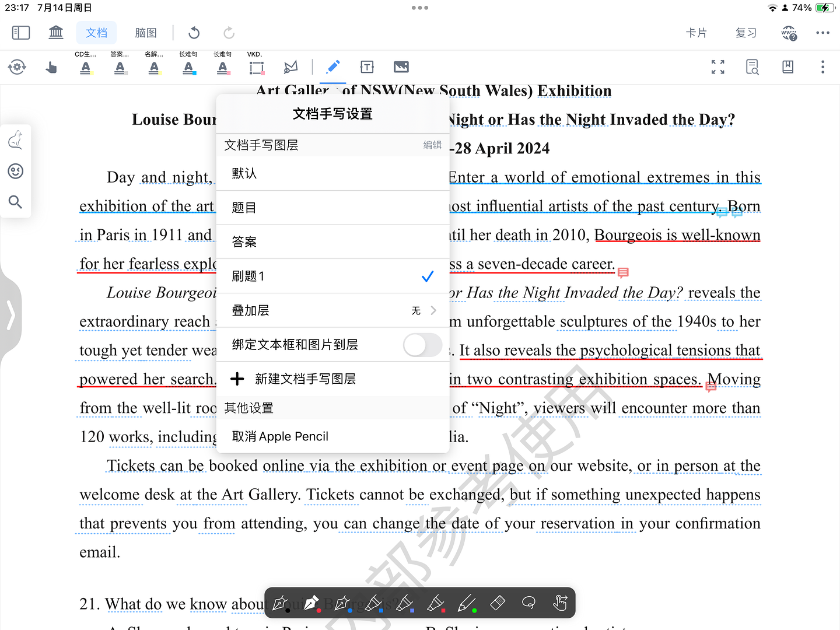Screen dimensions: 840x630
Task: Select the VKD. rectangle excerpt tool
Action: coord(256,64)
